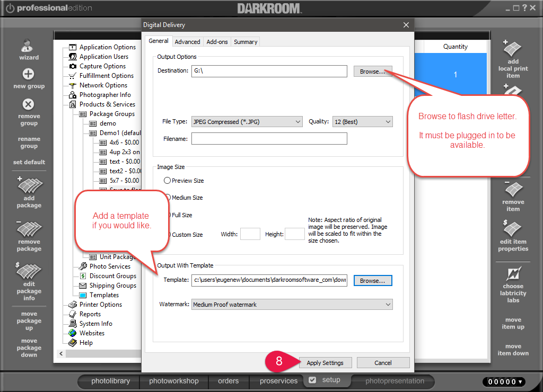This screenshot has height=392, width=543.
Task: Click the remove group X icon
Action: tap(29, 104)
